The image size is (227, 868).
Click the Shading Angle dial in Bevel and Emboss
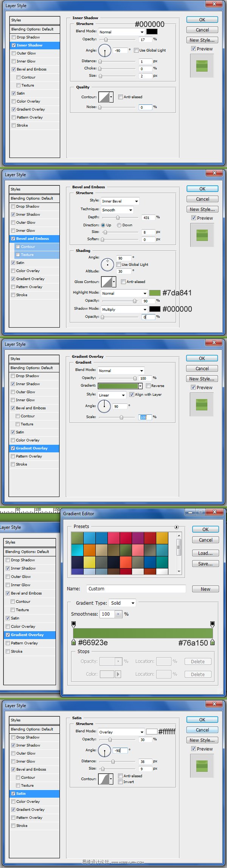click(107, 264)
